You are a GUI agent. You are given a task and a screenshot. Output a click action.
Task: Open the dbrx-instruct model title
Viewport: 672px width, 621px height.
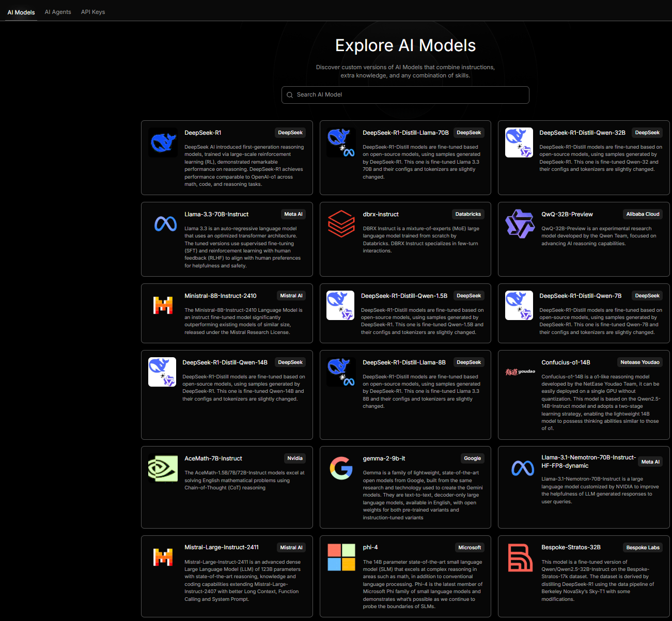tap(381, 214)
